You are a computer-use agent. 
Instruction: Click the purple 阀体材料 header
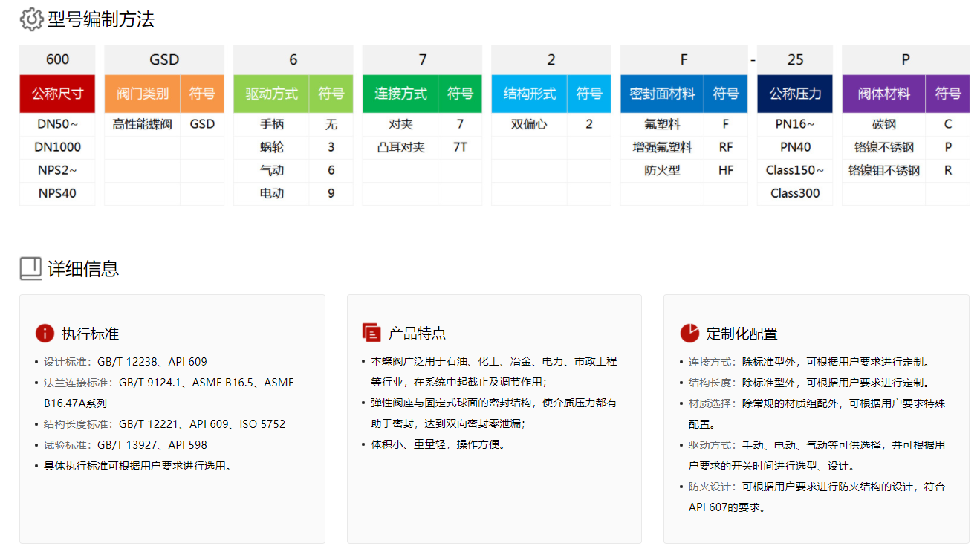(883, 94)
